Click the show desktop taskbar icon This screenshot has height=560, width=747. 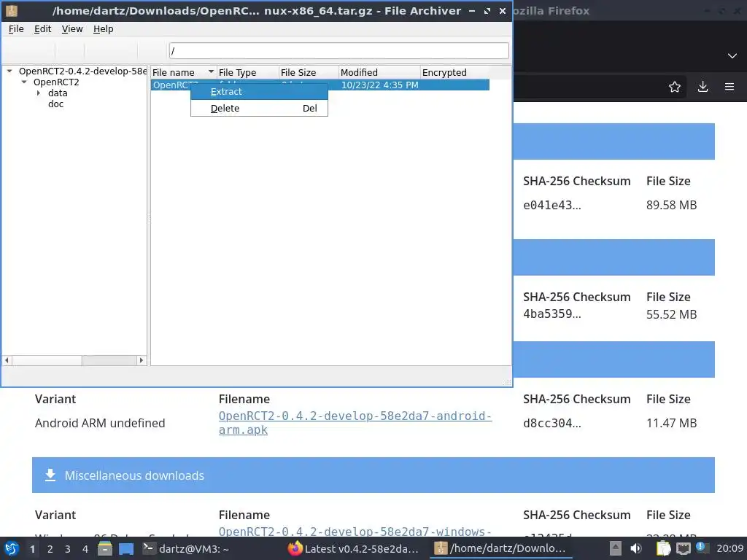tap(126, 548)
